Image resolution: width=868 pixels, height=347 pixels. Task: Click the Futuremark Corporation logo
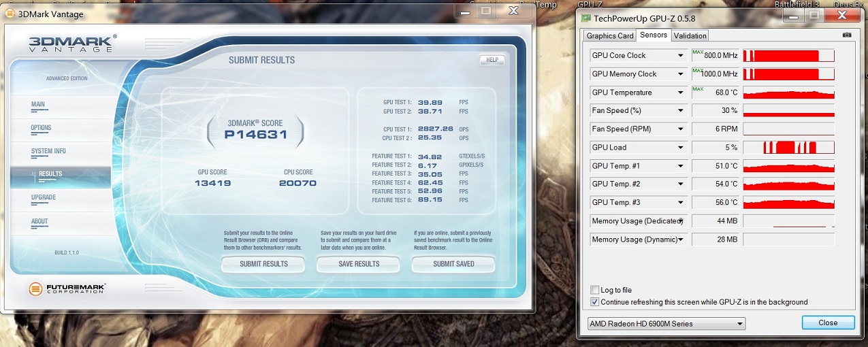pos(67,288)
